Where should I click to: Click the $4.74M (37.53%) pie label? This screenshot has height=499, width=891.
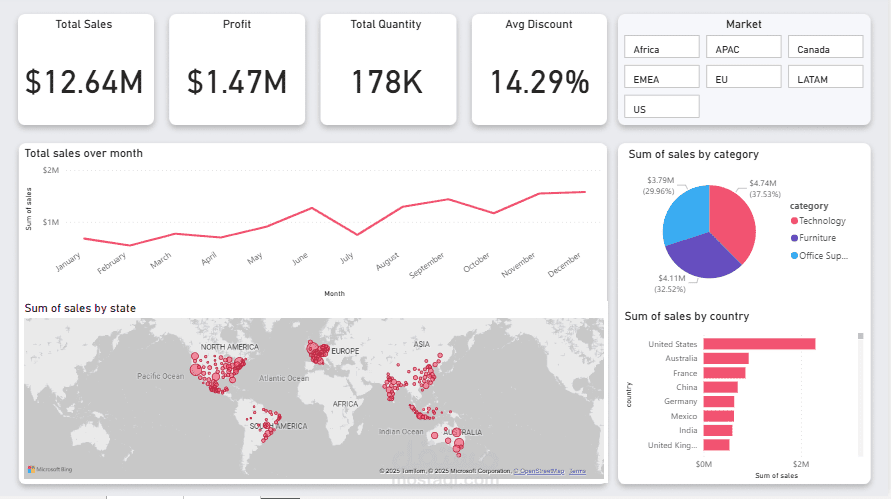(764, 189)
